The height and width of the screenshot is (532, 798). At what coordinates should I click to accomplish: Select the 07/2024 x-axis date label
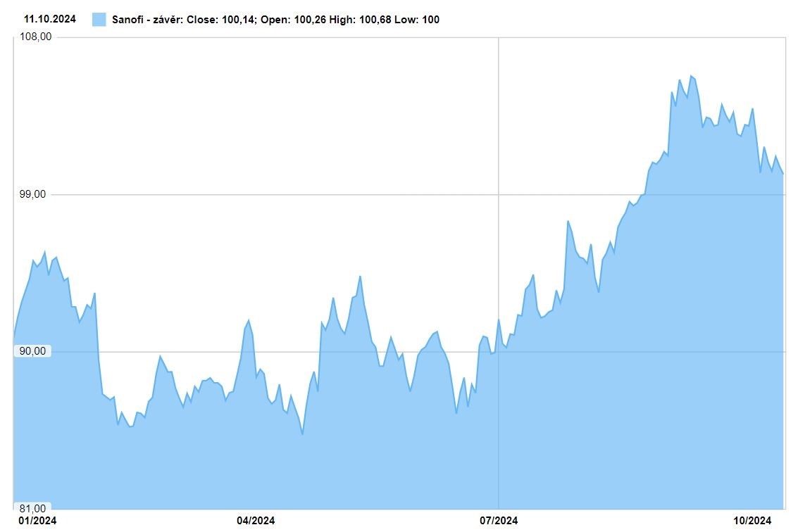click(x=499, y=521)
